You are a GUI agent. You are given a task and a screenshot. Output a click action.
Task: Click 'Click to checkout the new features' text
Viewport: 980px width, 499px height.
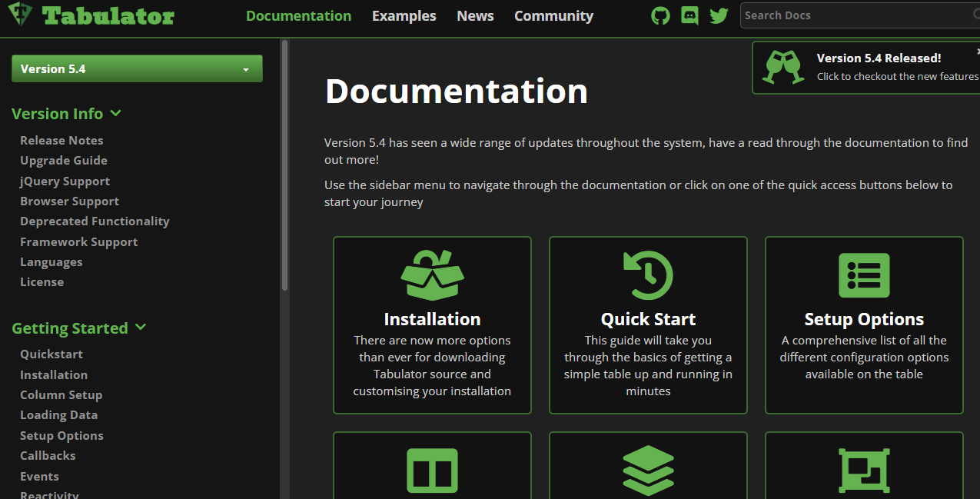point(898,76)
